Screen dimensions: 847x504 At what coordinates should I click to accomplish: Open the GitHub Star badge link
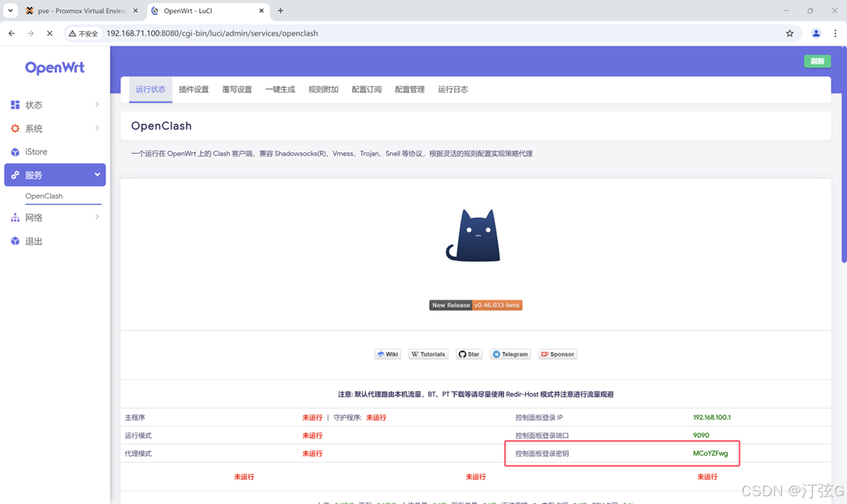pyautogui.click(x=469, y=355)
